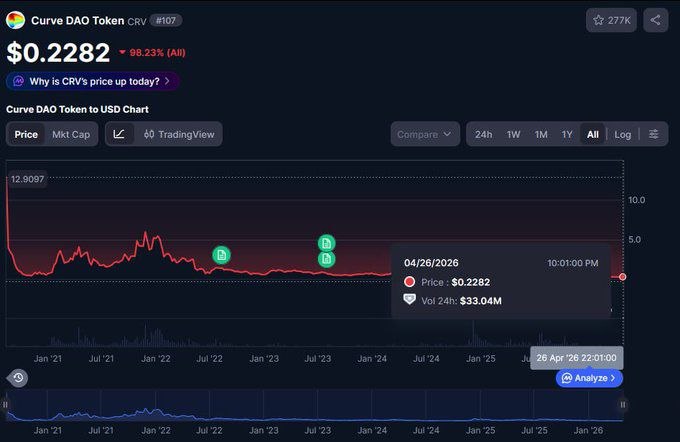Viewport: 680px width, 442px height.
Task: Click the #107 rank badge
Action: [x=166, y=20]
